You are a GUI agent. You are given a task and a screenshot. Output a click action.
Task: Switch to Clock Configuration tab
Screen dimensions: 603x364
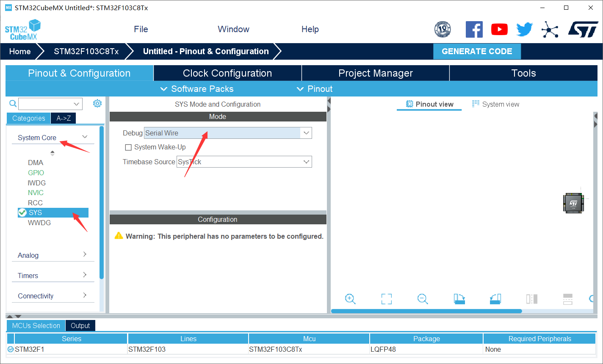[x=227, y=73]
